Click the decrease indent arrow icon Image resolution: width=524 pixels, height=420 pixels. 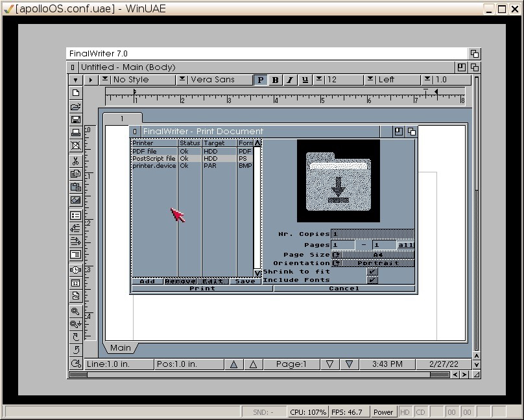coord(76,228)
